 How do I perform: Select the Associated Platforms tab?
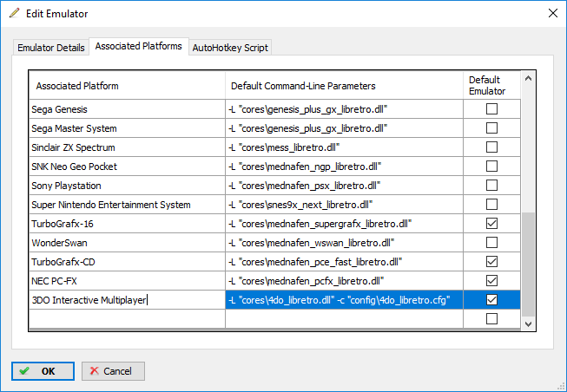pyautogui.click(x=139, y=46)
